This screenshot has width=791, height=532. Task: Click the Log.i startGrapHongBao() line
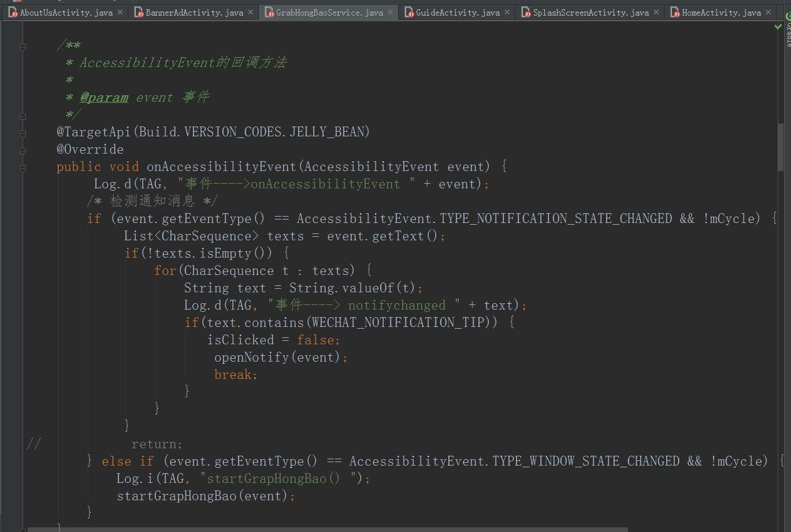point(243,479)
